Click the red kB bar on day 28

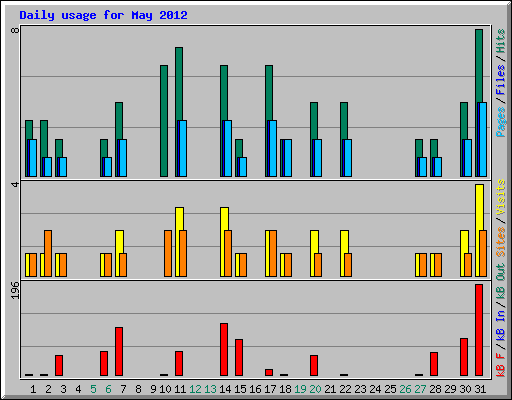434,364
